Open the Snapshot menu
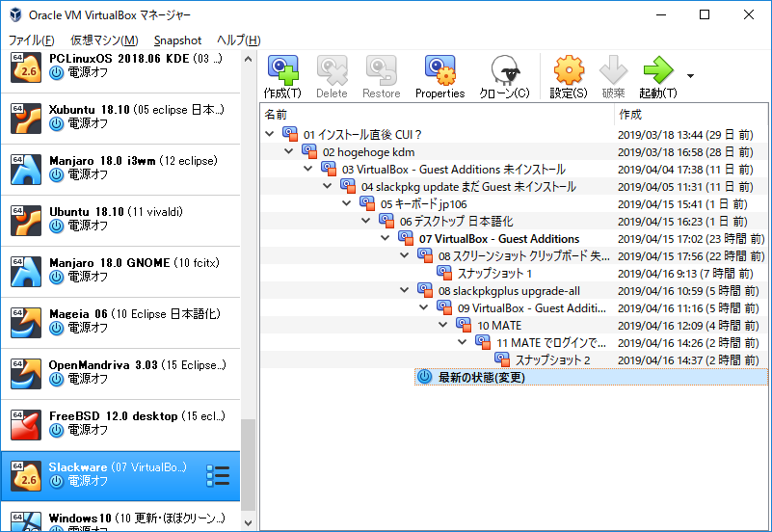Viewport: 772px width, 532px height. [177, 40]
